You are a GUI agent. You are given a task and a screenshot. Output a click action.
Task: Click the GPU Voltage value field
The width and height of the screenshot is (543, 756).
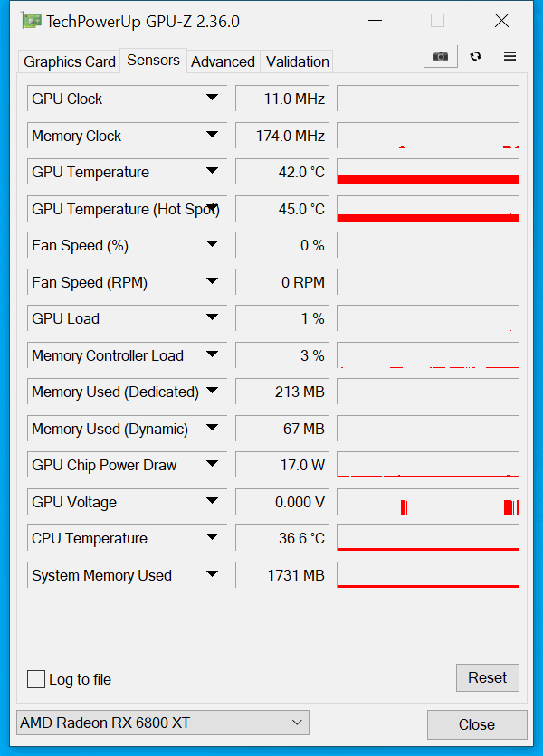click(281, 502)
